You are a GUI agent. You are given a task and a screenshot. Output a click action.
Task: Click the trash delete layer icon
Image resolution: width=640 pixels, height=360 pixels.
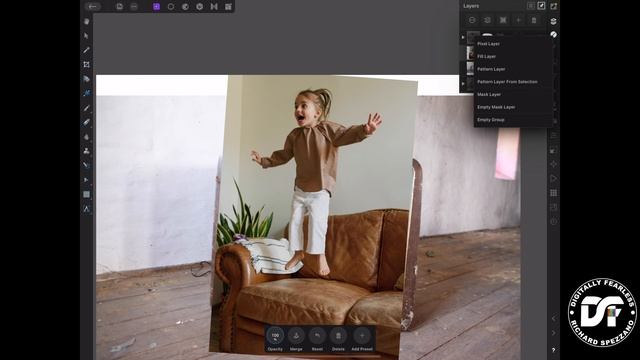(533, 20)
